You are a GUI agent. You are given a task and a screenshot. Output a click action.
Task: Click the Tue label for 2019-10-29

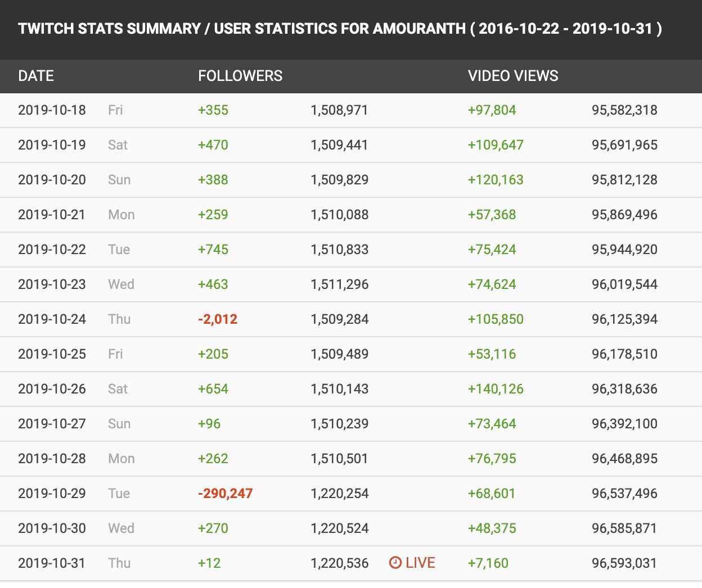(119, 494)
